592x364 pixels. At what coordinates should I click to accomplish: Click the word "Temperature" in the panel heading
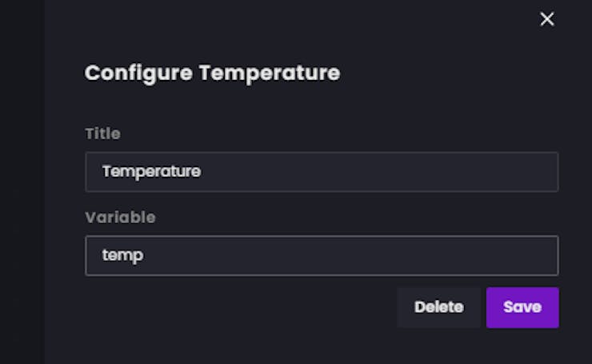point(270,73)
